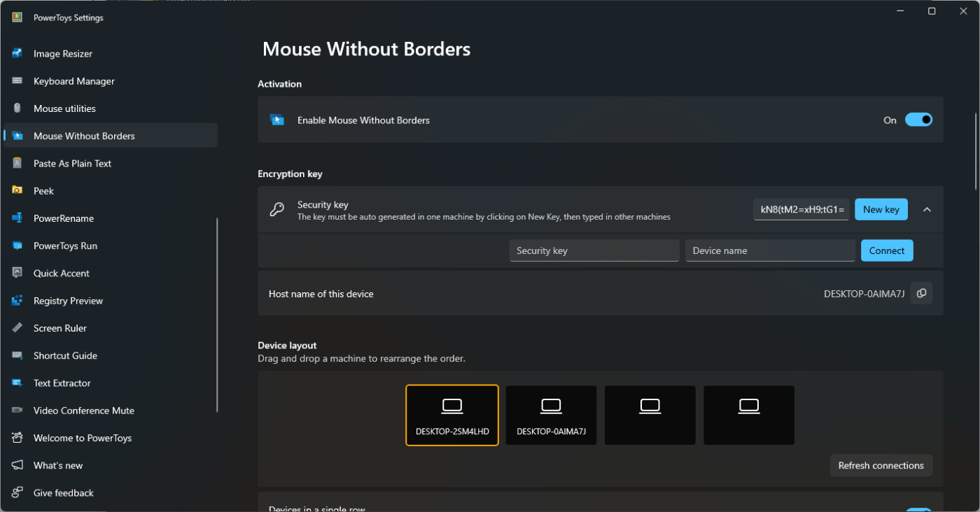Maximize the PowerToys Settings window
Image resolution: width=980 pixels, height=512 pixels.
point(932,11)
